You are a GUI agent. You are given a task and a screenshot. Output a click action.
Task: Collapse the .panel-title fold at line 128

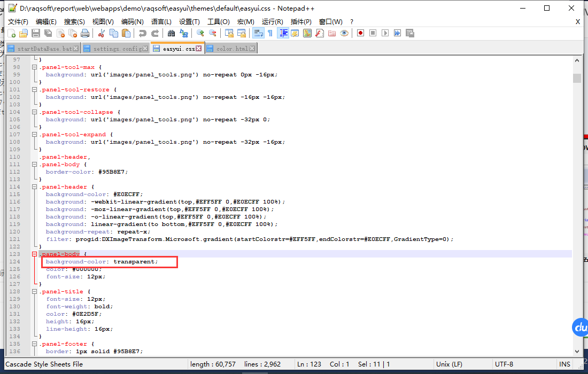(x=35, y=292)
